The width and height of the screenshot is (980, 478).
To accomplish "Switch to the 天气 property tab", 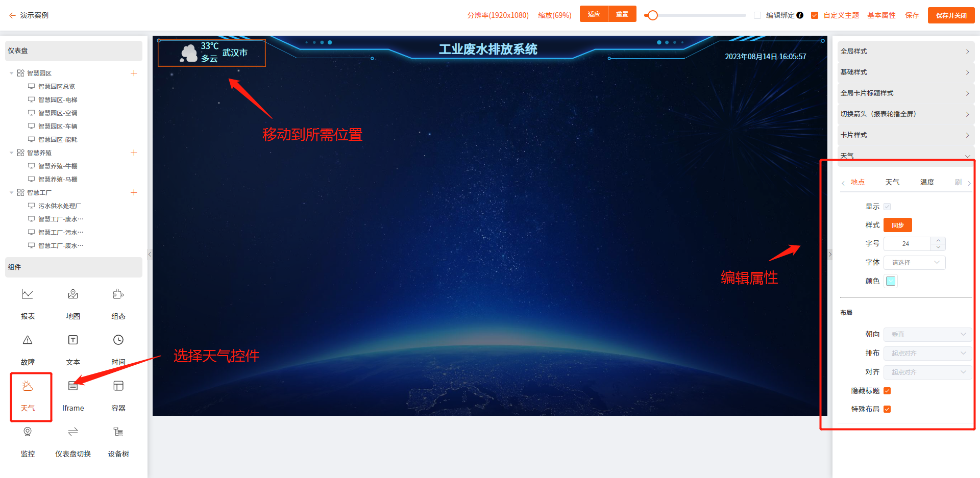I will [x=892, y=182].
